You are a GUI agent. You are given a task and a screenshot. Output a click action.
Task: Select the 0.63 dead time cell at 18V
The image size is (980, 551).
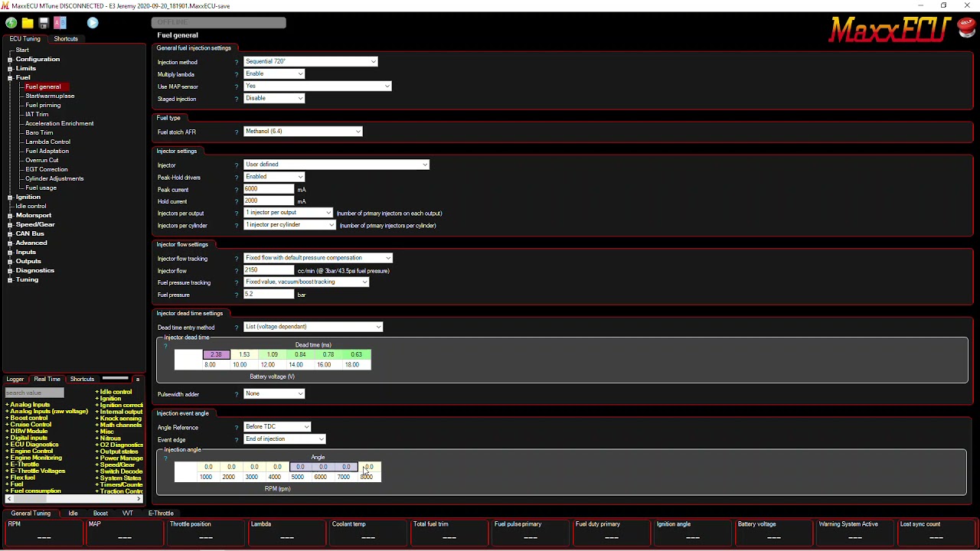click(x=356, y=355)
